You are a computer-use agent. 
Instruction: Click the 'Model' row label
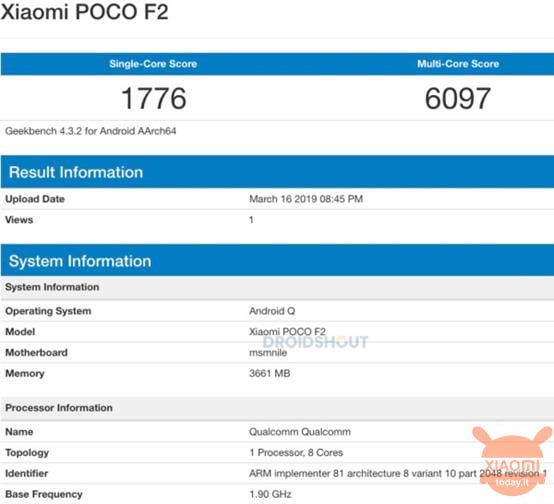click(20, 332)
